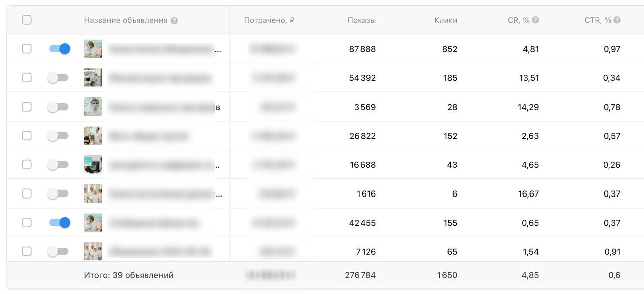Open thumbnail of the ad with 852 clicks
Viewport: 644px width, 294px height.
tap(93, 49)
